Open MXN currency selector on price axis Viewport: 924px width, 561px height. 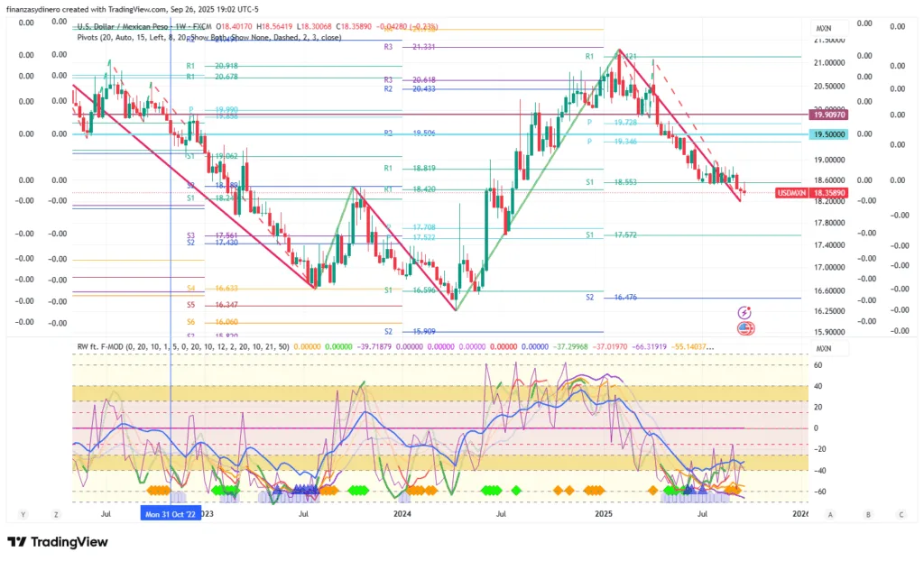pyautogui.click(x=823, y=26)
